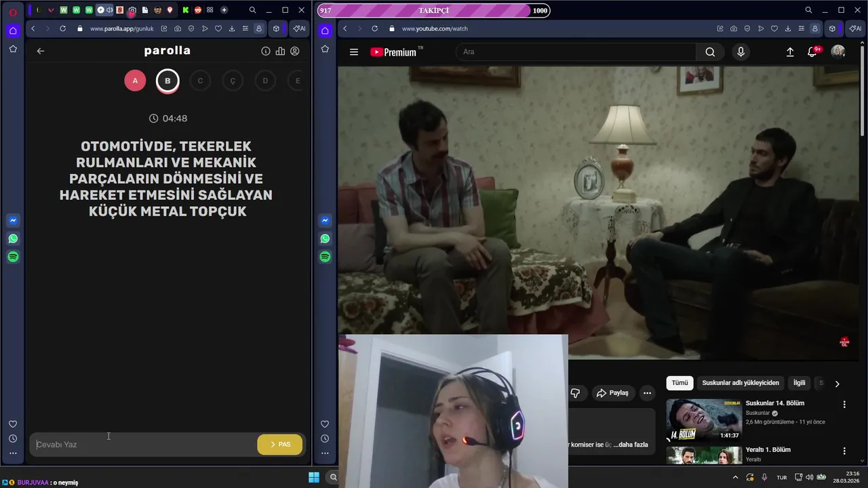Mute the audio-playing tab speaker icon
This screenshot has height=488, width=868.
pos(109,10)
